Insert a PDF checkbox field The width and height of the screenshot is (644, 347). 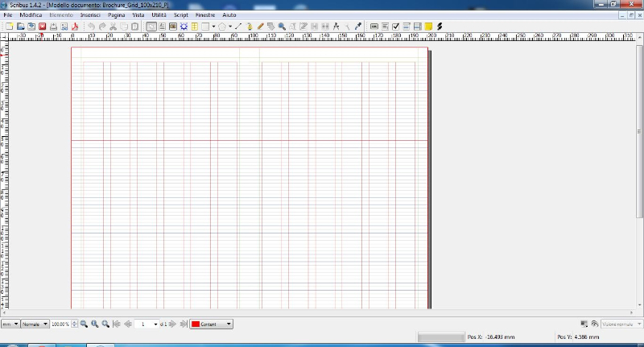coord(395,26)
